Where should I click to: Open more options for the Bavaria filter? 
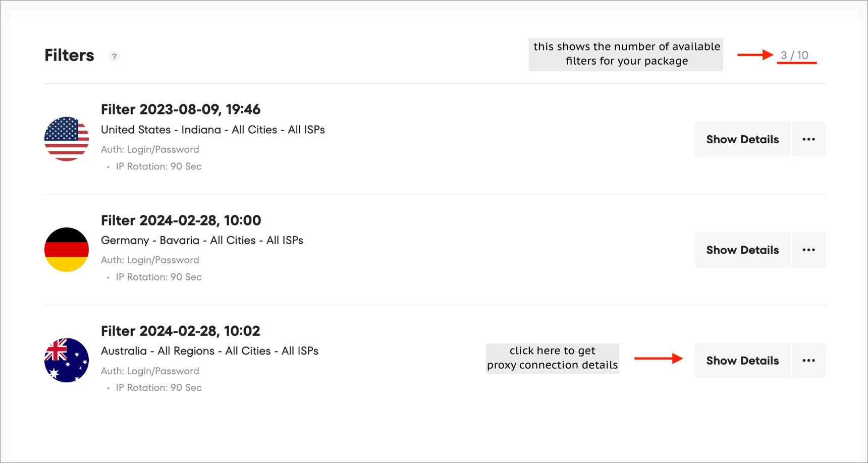808,250
